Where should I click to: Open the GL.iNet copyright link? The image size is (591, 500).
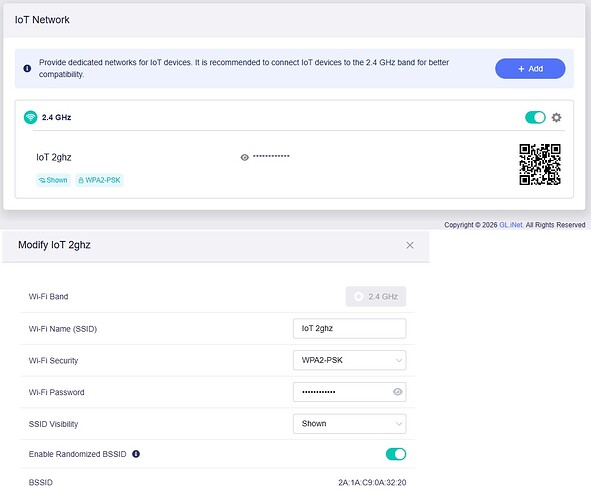tap(511, 225)
